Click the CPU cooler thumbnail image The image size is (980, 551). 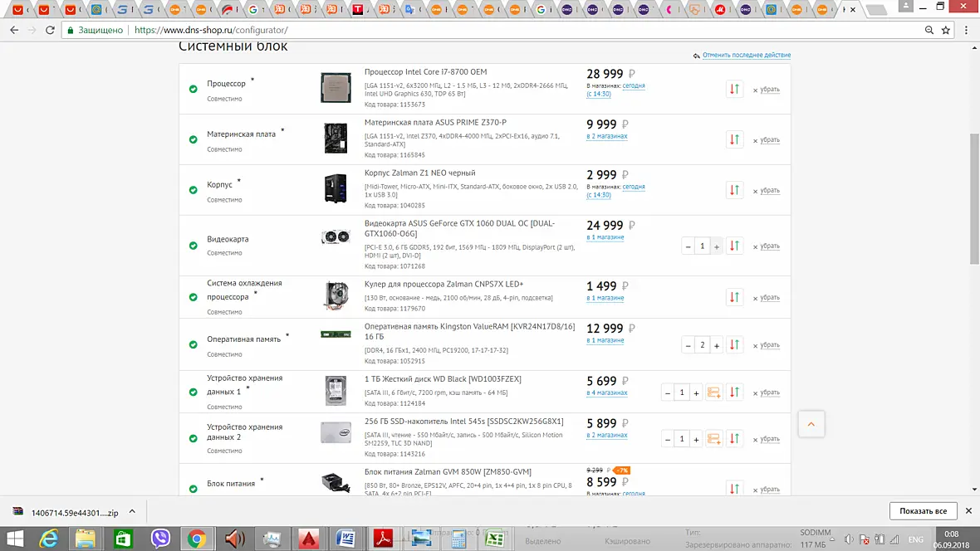tap(336, 295)
